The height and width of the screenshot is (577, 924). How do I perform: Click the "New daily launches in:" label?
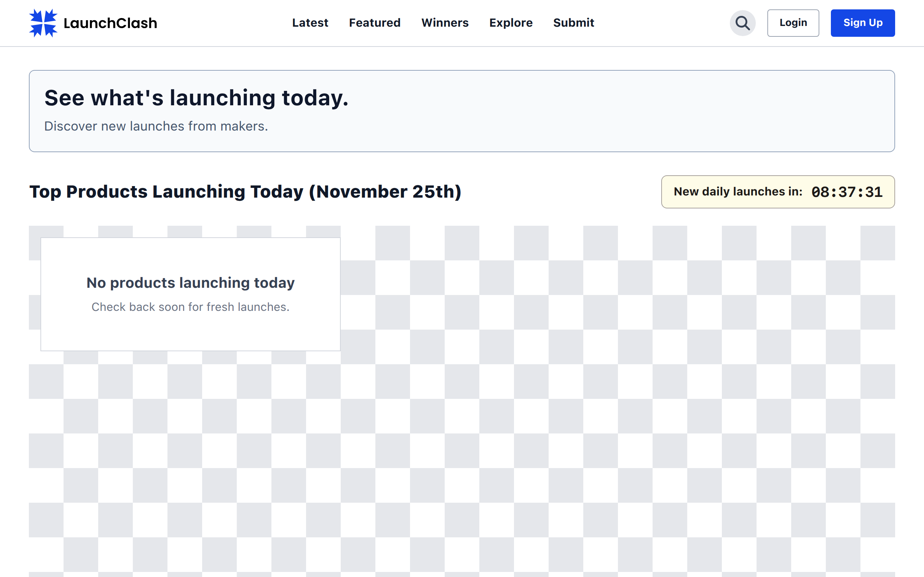(738, 191)
